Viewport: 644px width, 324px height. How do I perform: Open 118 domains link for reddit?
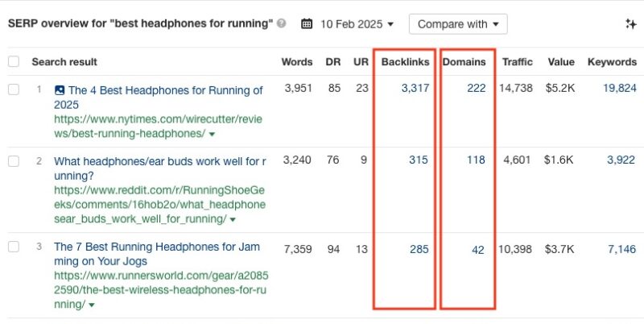(x=476, y=160)
